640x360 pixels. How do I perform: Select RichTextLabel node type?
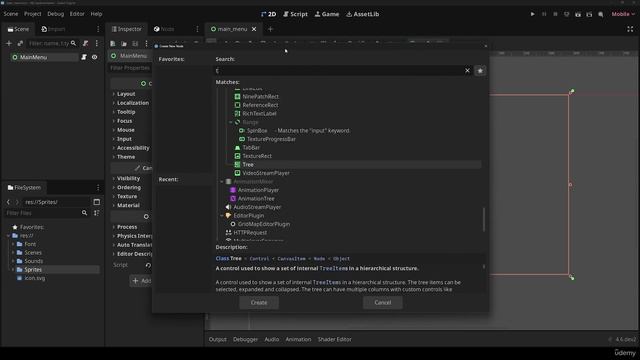point(259,113)
